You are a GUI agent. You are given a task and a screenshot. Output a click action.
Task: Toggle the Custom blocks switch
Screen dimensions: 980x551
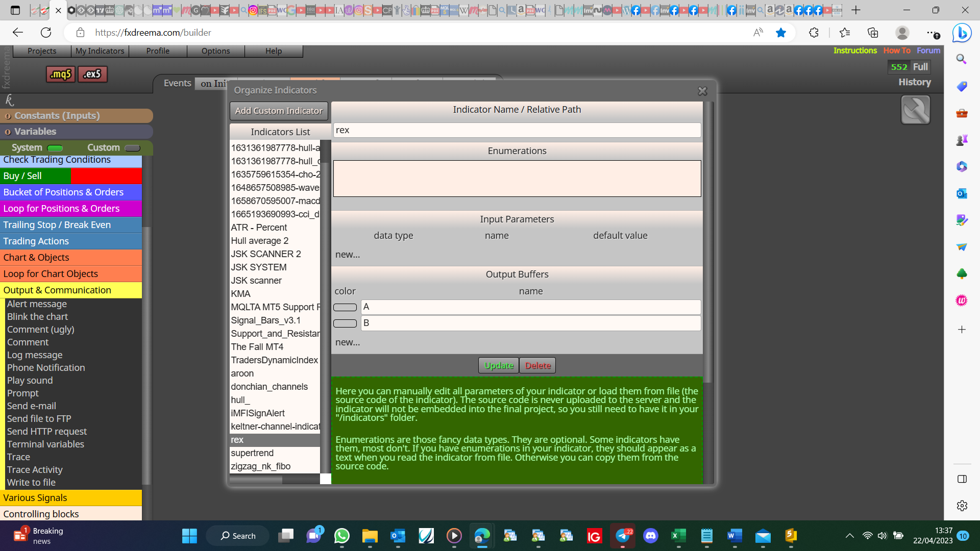132,148
